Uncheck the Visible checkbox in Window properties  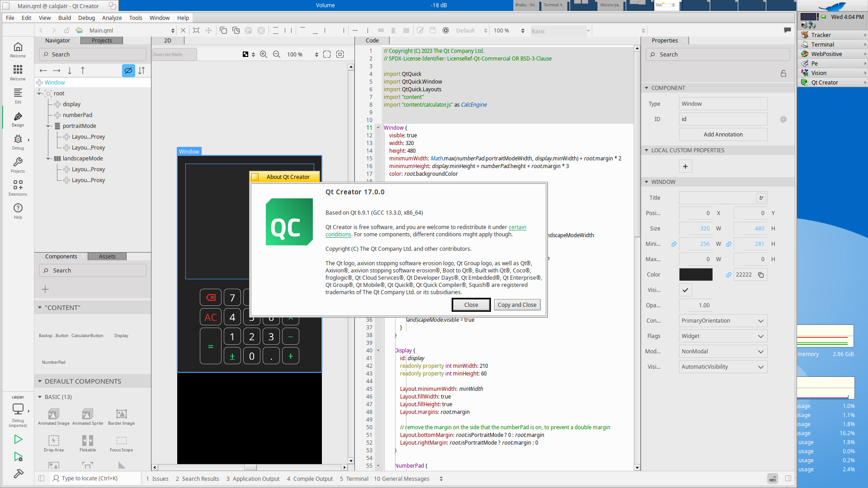(685, 290)
